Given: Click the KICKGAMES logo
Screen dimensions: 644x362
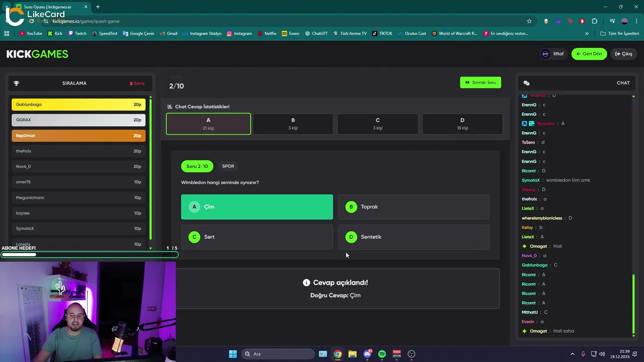Looking at the screenshot, I should [37, 54].
